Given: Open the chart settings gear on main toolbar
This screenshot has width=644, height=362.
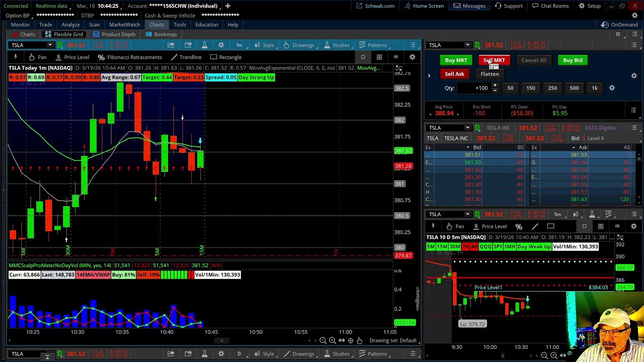Looking at the screenshot, I should coord(221,45).
